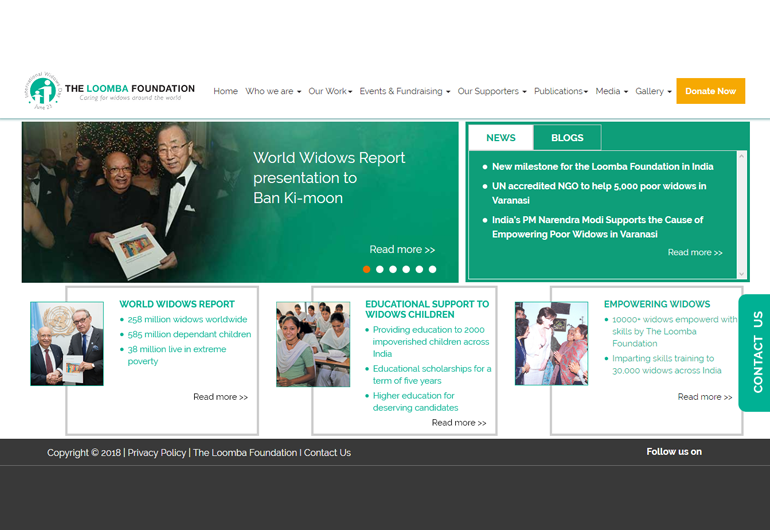Screen dimensions: 770x530
Task: Click the news panel scroll up arrow
Action: click(742, 156)
